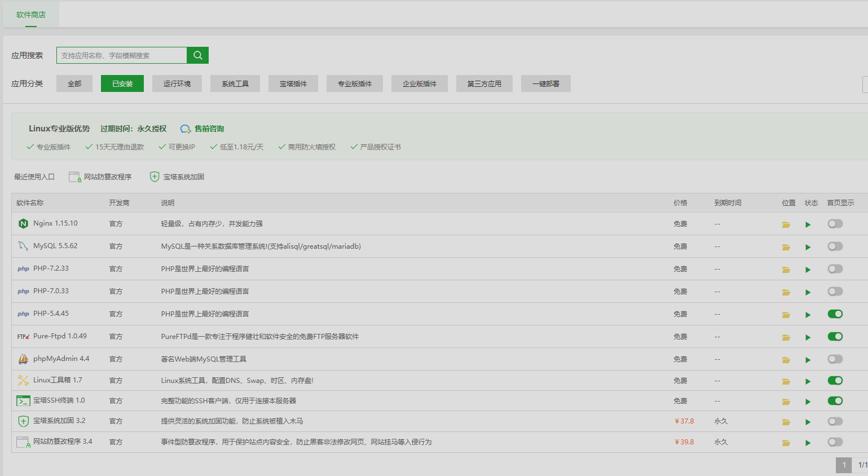The height and width of the screenshot is (476, 868).
Task: Click the phpMyAdmin 4.4 software name
Action: click(x=61, y=359)
